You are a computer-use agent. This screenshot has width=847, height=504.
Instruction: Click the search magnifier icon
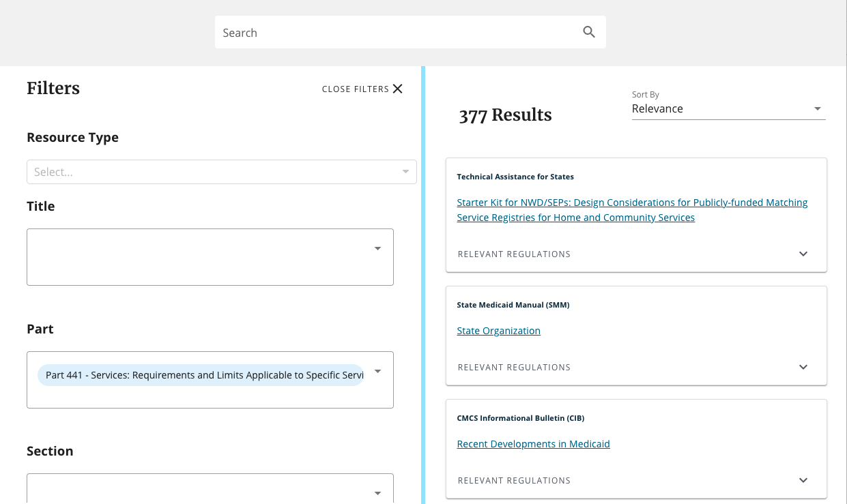tap(589, 32)
